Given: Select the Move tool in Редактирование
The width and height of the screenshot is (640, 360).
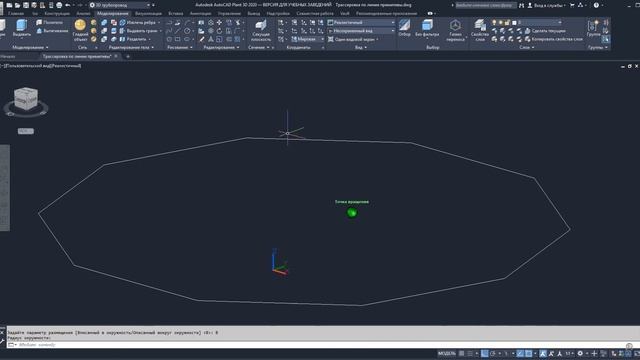Looking at the screenshot, I should (219, 22).
